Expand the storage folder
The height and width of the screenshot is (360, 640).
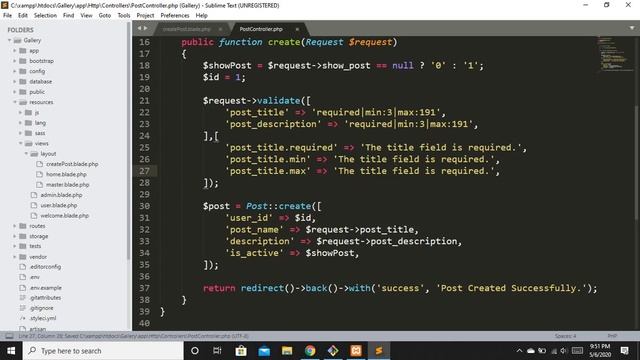(15, 236)
